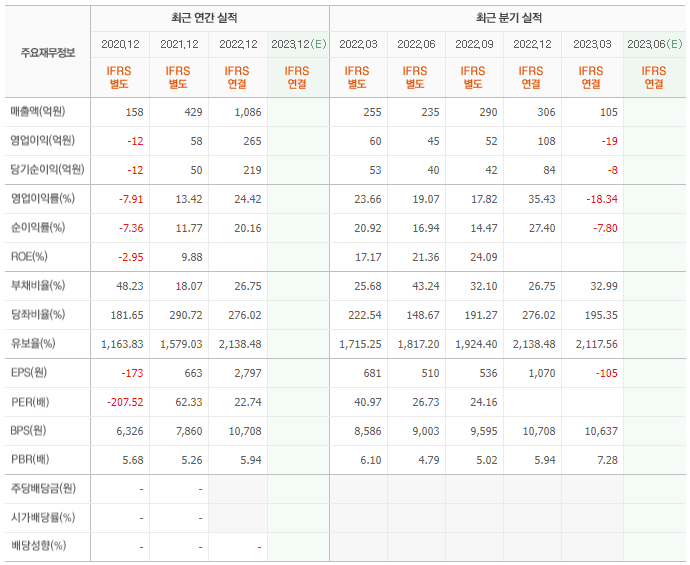The image size is (690, 565).
Task: Click the 2020.12 annual column header
Action: 120,44
